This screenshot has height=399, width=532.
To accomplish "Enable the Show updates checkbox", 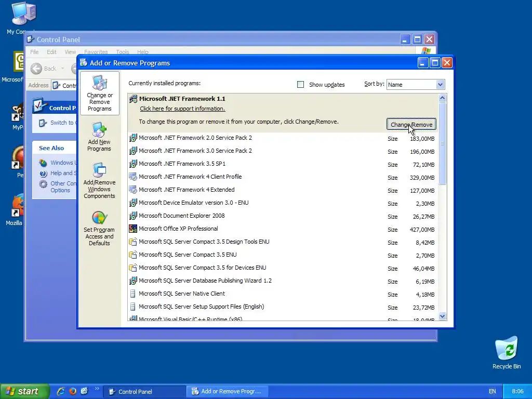I will (x=300, y=85).
